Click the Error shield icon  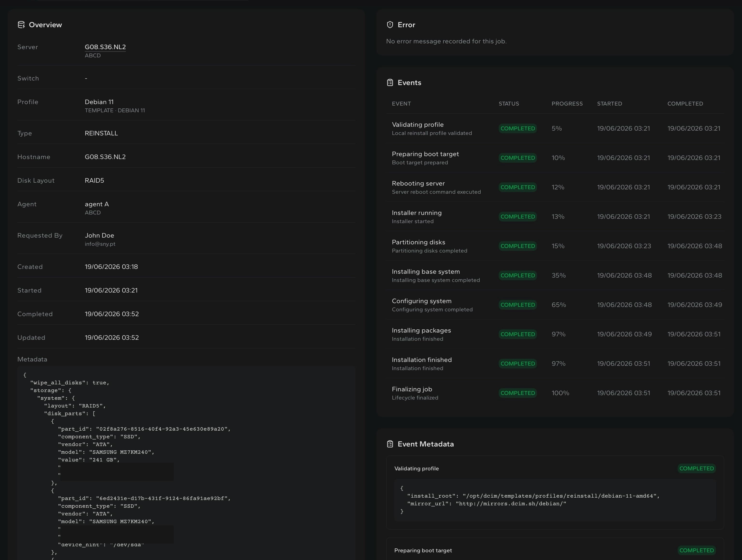390,25
